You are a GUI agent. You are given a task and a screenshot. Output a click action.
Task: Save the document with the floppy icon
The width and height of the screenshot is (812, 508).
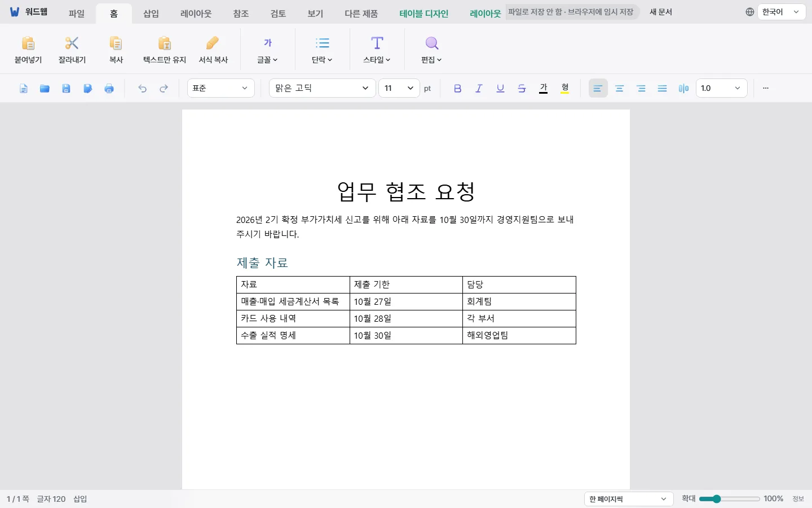[66, 89]
